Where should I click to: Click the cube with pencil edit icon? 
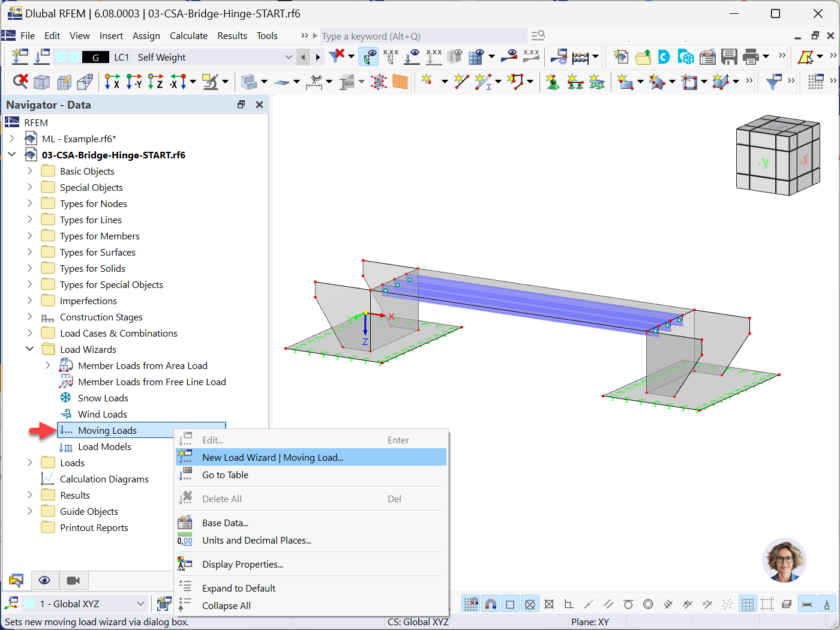64,82
